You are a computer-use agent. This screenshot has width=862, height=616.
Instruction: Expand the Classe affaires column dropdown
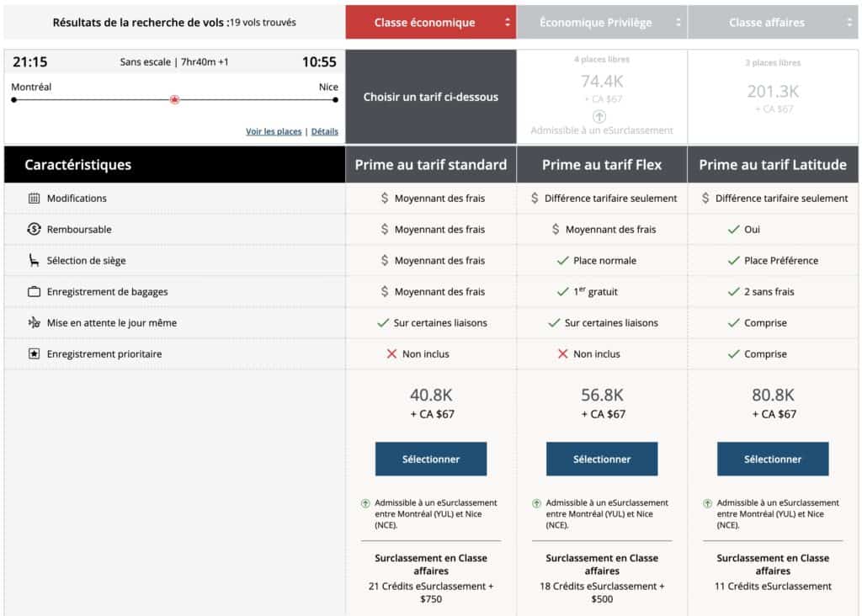(849, 23)
